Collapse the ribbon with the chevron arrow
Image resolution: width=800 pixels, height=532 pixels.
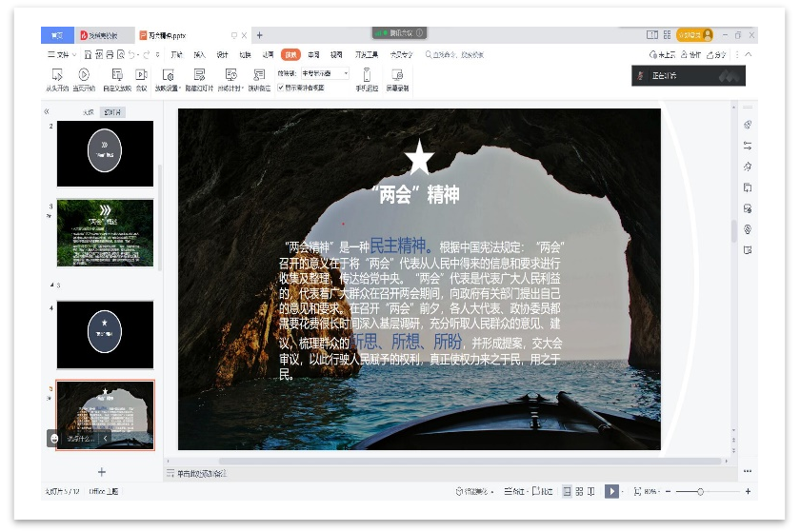pyautogui.click(x=749, y=55)
